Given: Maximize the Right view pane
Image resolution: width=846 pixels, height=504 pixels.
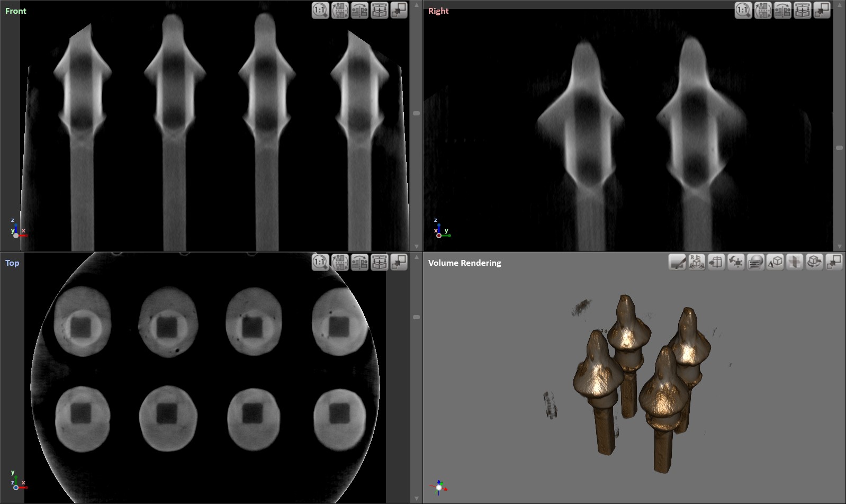Looking at the screenshot, I should coord(822,11).
